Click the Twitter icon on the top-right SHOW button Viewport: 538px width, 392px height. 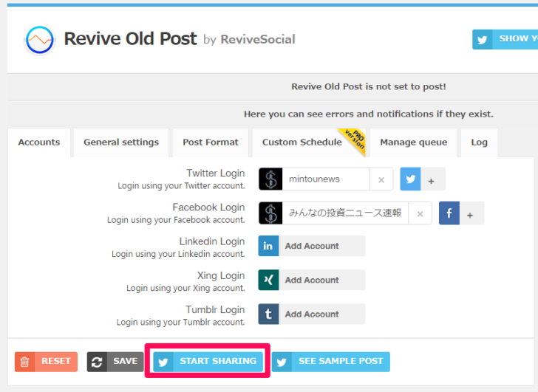point(483,40)
